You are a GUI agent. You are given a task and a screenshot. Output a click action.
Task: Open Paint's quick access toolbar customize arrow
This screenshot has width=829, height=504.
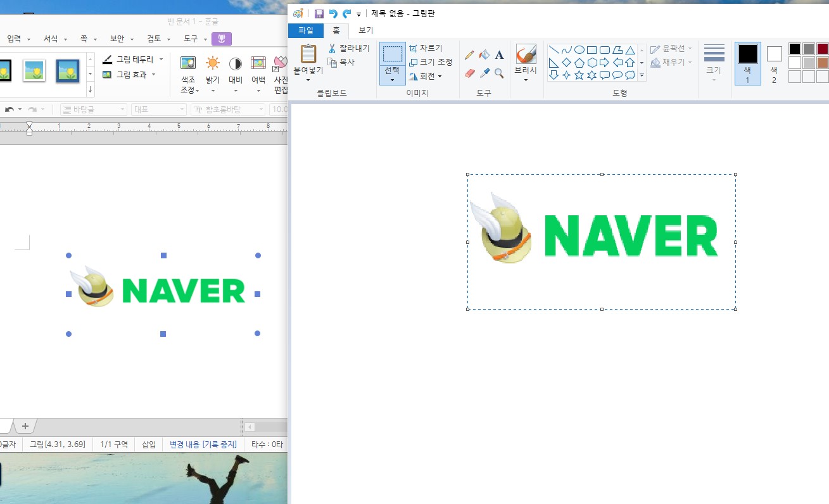[x=359, y=14]
